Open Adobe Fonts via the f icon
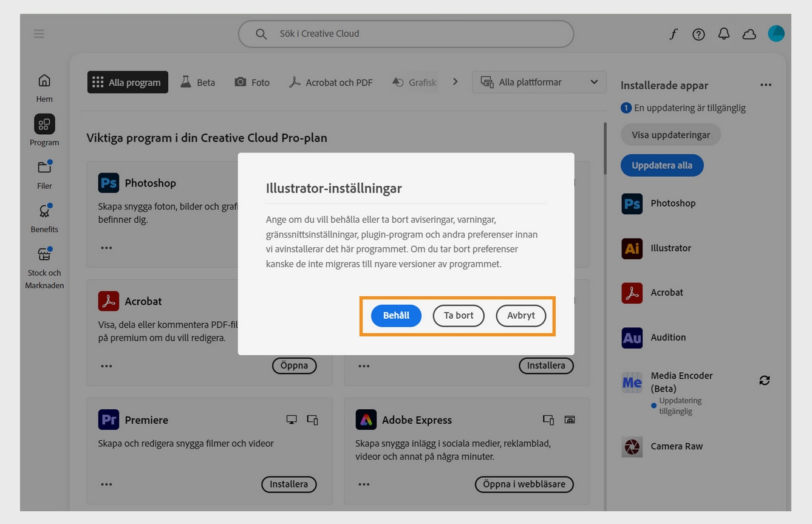Image resolution: width=812 pixels, height=524 pixels. click(x=673, y=34)
